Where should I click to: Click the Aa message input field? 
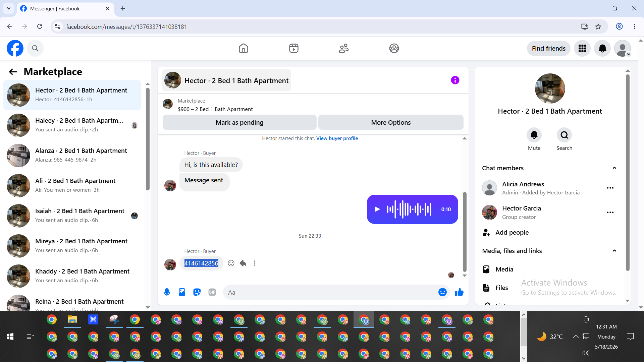click(330, 292)
